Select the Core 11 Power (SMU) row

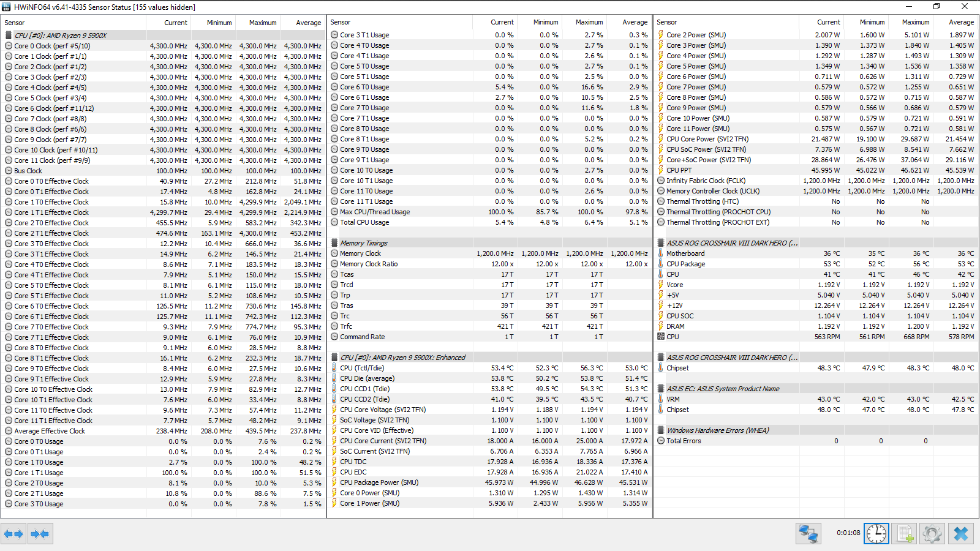[x=816, y=129]
